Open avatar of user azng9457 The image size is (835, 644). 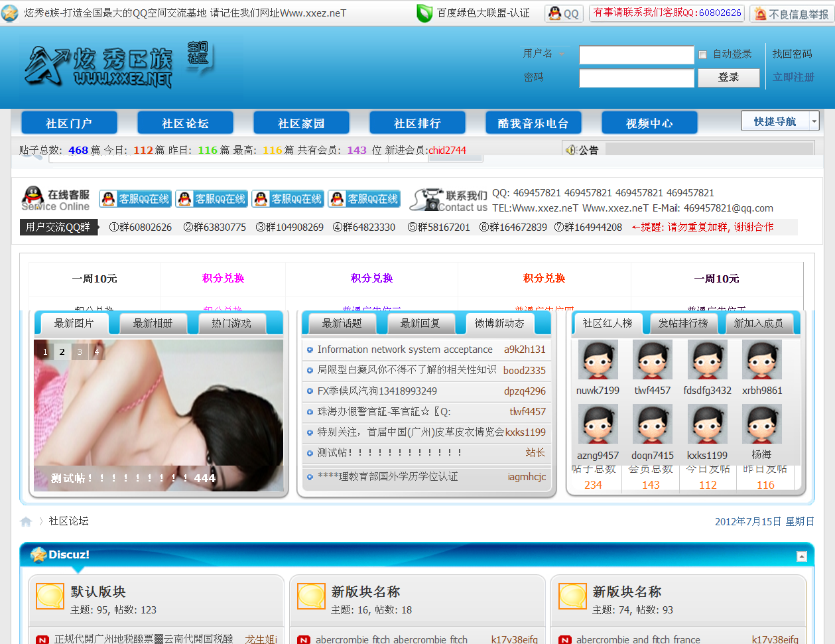click(598, 424)
